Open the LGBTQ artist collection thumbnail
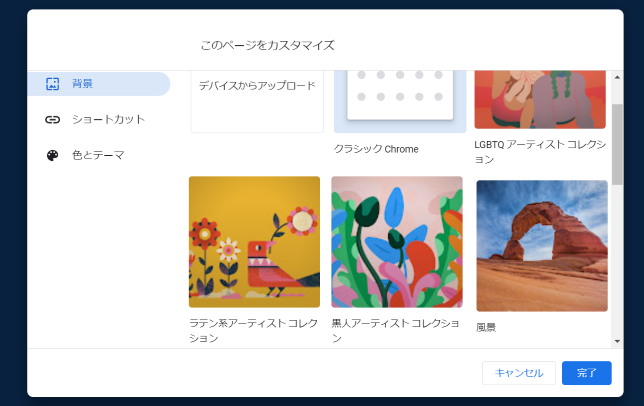This screenshot has height=406, width=644. [540, 99]
